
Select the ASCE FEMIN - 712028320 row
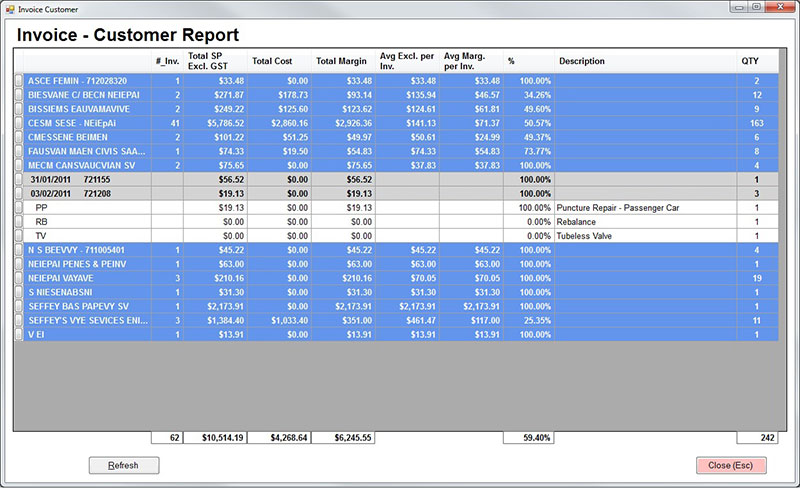click(x=396, y=81)
